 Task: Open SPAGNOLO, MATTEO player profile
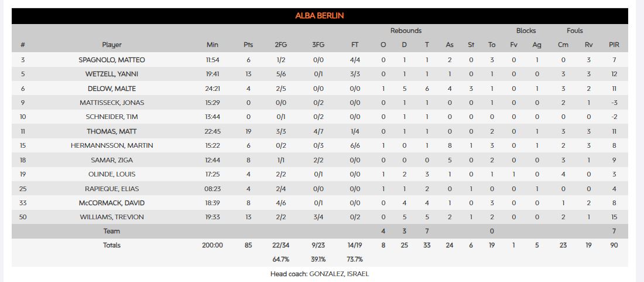[x=112, y=60]
